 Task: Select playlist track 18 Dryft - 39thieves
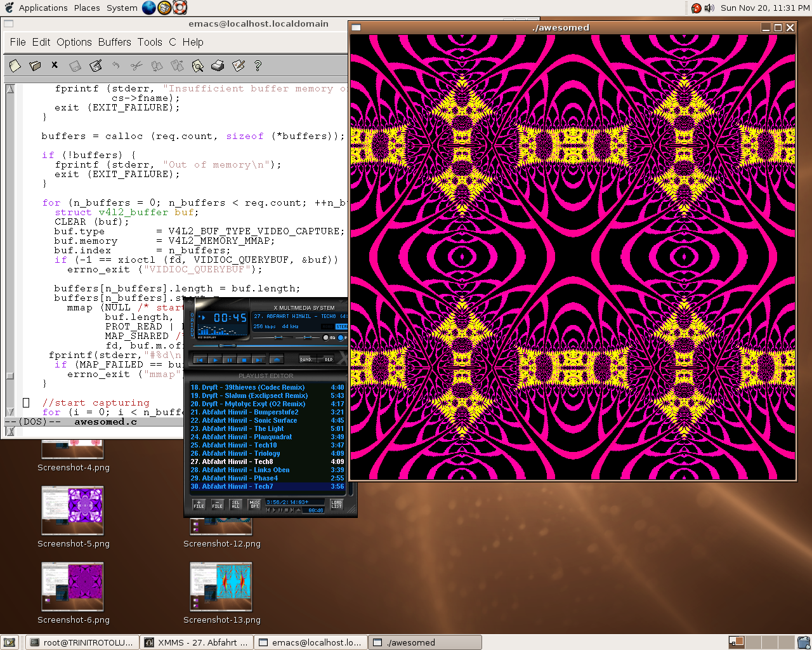[x=267, y=387]
